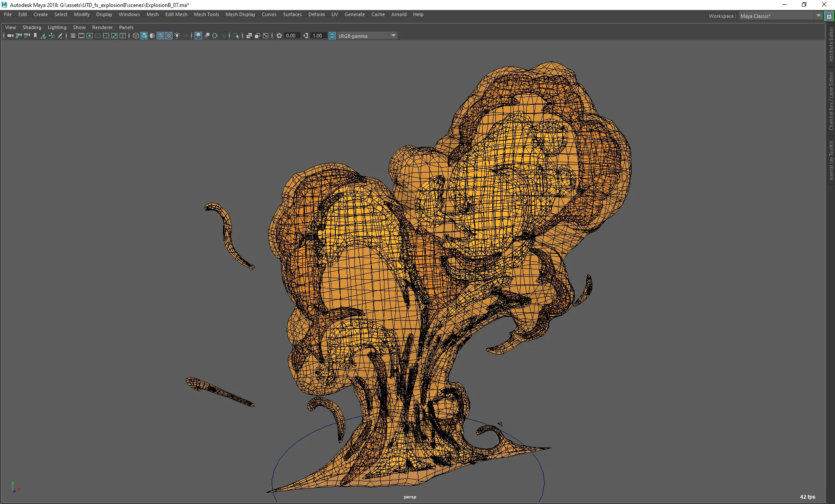Viewport: 835px width, 504px height.
Task: Open the mental ray Toolkit tab
Action: click(x=831, y=160)
